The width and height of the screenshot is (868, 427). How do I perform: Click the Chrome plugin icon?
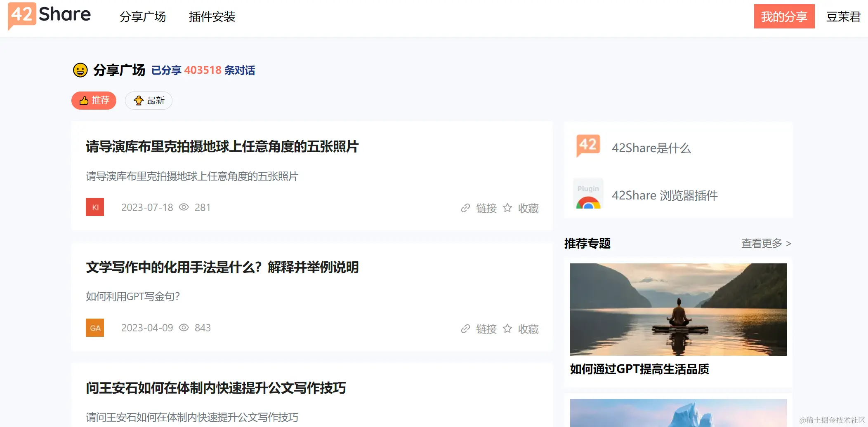click(588, 194)
